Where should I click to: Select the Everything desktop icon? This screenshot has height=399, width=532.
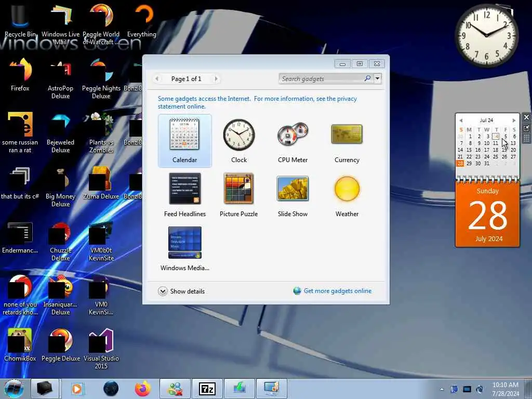tap(142, 21)
